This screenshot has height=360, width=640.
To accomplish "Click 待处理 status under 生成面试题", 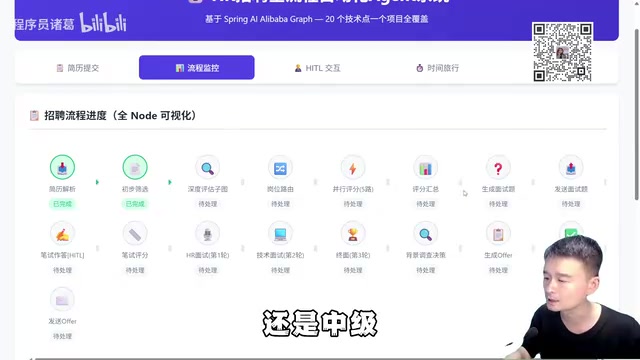I will [x=498, y=204].
